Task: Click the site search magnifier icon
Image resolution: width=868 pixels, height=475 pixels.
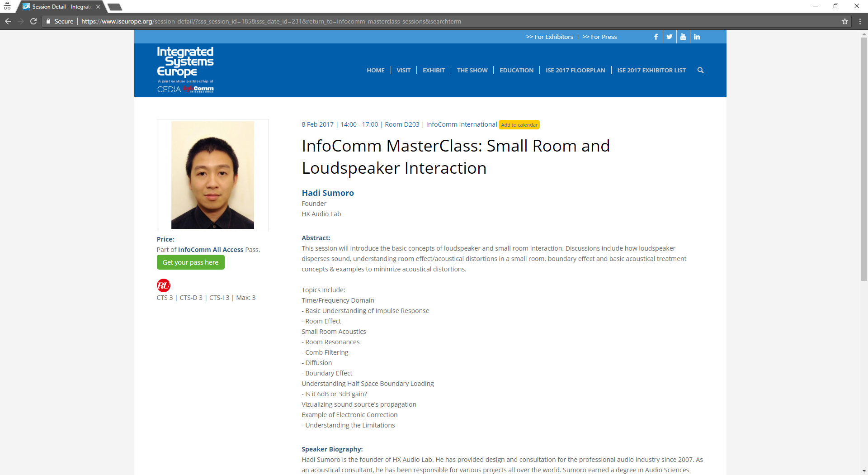Action: point(700,70)
